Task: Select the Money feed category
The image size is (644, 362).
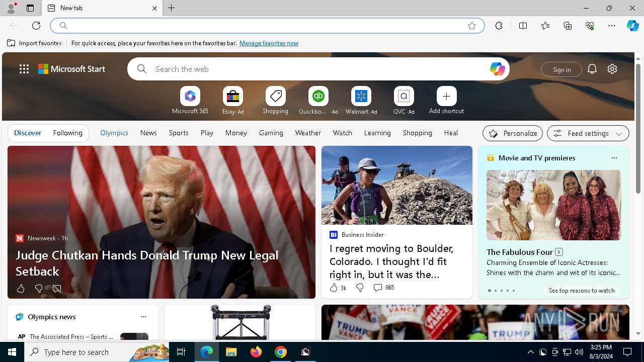Action: click(236, 133)
